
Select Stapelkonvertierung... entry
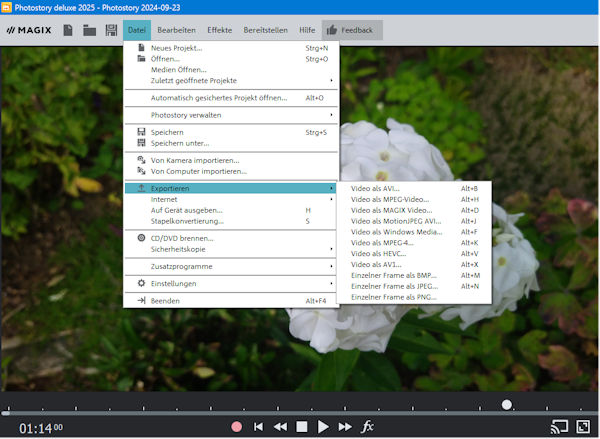[231, 221]
